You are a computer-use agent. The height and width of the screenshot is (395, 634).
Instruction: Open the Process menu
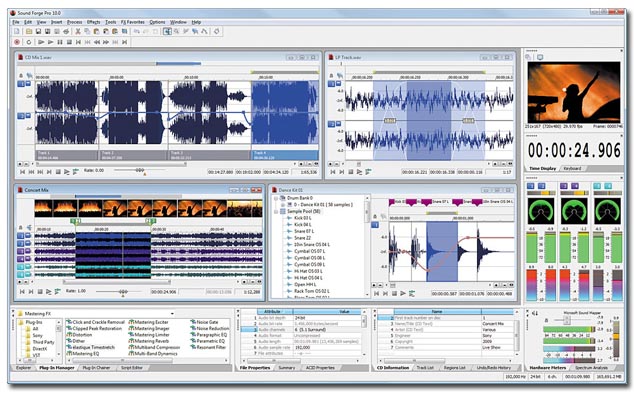[74, 22]
